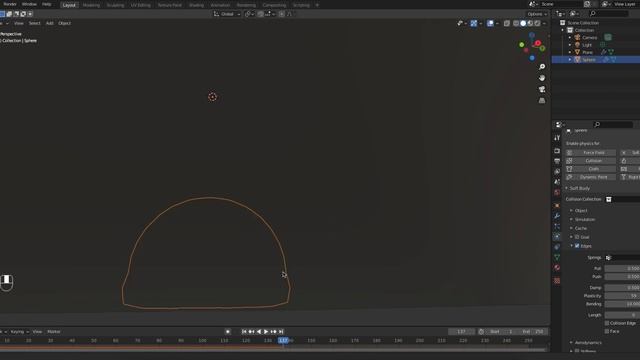Click the viewport pan hand icon

tap(542, 78)
